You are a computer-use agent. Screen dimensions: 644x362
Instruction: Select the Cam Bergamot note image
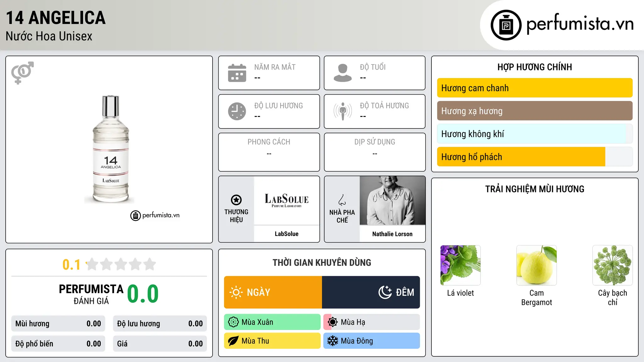536,265
